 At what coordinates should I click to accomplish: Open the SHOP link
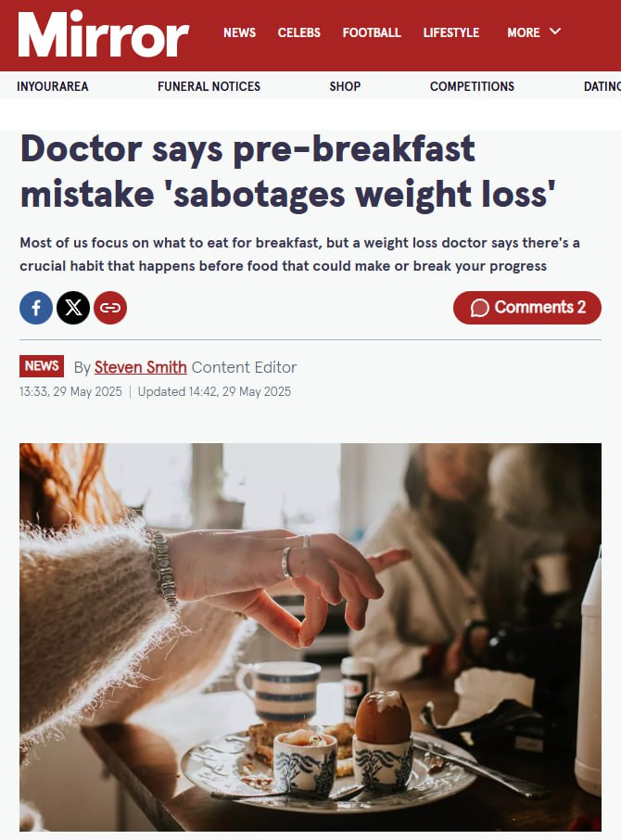345,86
